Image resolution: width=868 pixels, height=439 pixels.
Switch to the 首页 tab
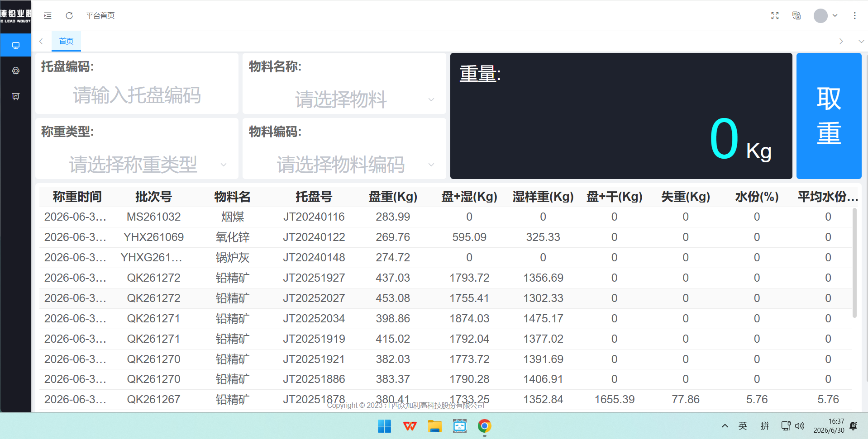click(66, 41)
